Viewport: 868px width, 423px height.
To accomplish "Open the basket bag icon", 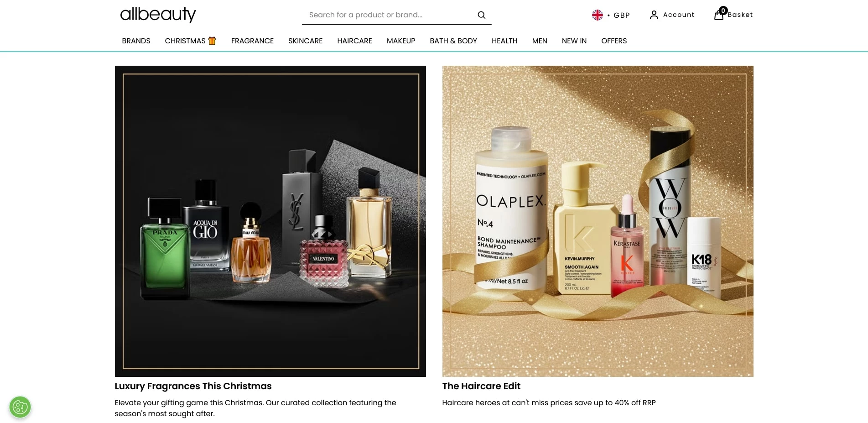I will point(719,15).
